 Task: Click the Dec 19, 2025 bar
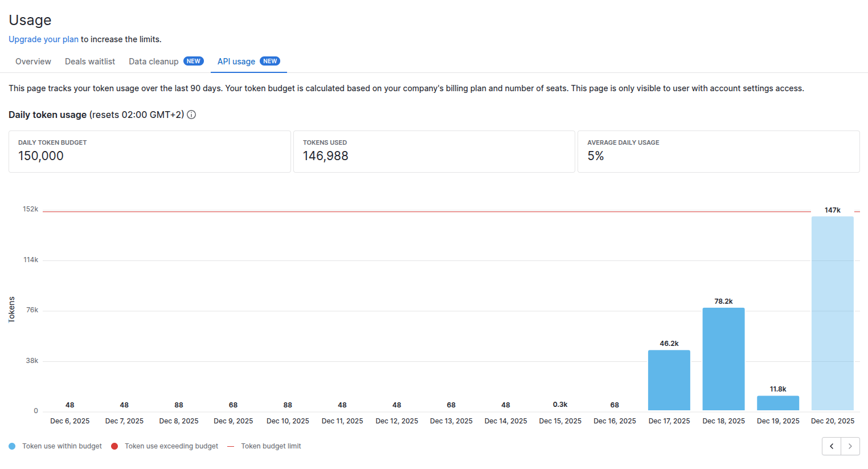(777, 403)
